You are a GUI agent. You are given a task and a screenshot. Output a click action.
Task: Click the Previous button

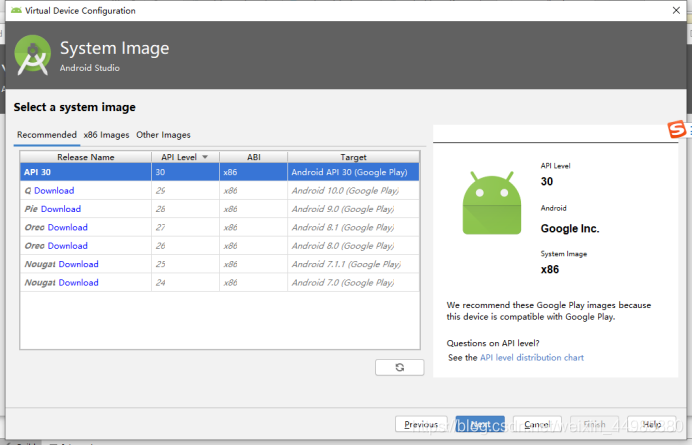[421, 424]
